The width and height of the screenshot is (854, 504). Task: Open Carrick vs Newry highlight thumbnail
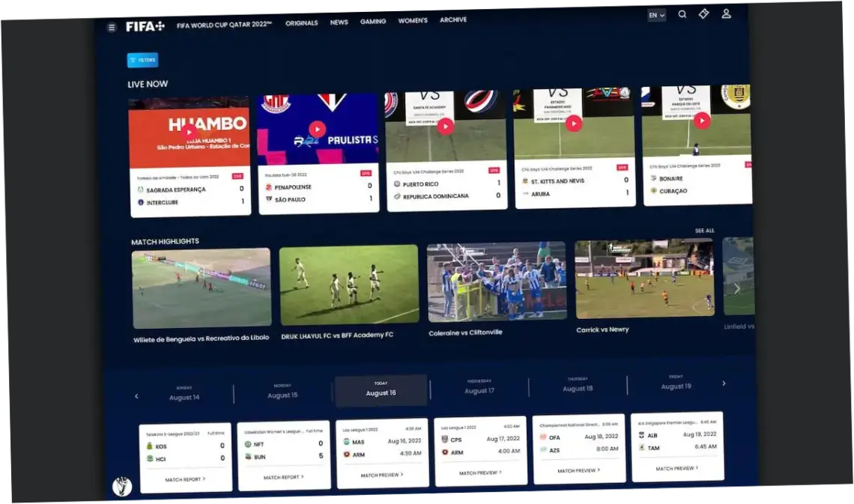click(644, 279)
